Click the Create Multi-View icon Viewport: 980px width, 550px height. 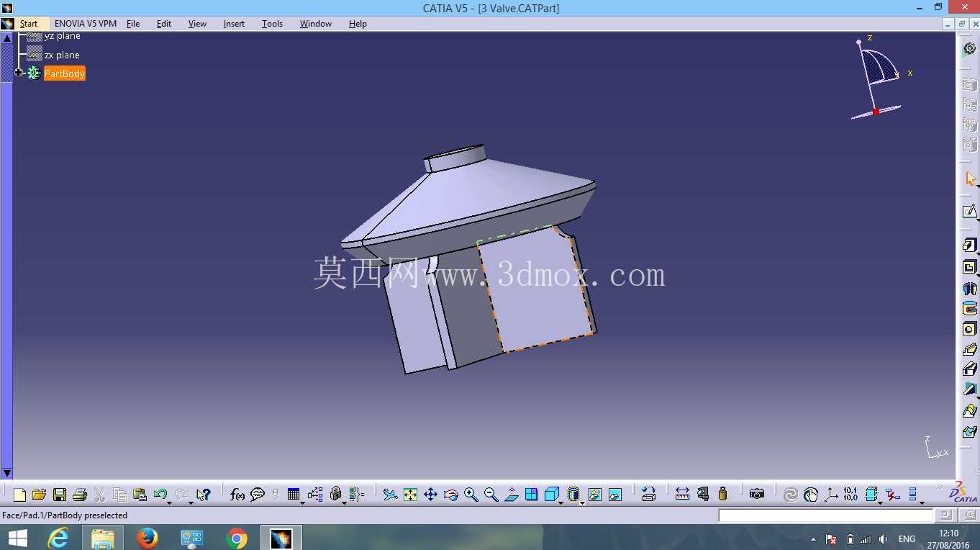(x=532, y=495)
